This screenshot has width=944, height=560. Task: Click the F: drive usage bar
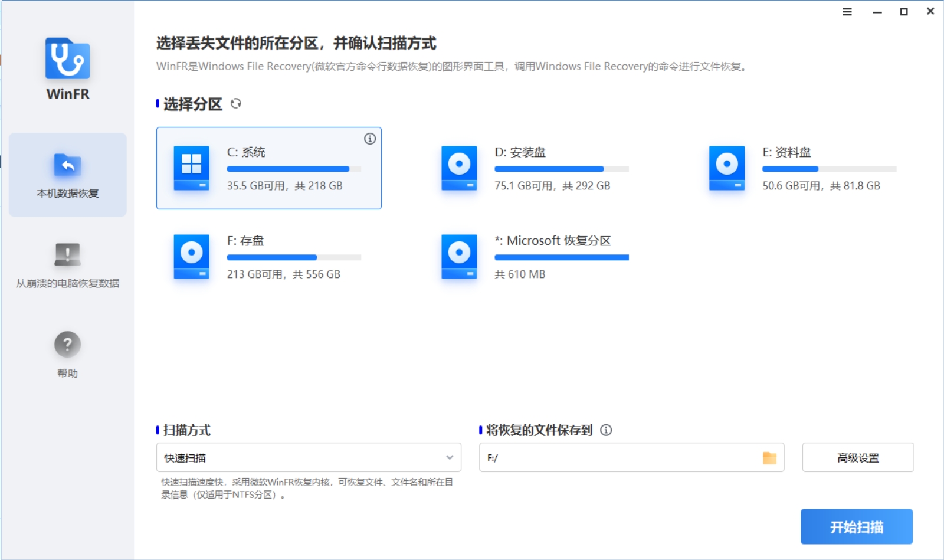pos(294,258)
